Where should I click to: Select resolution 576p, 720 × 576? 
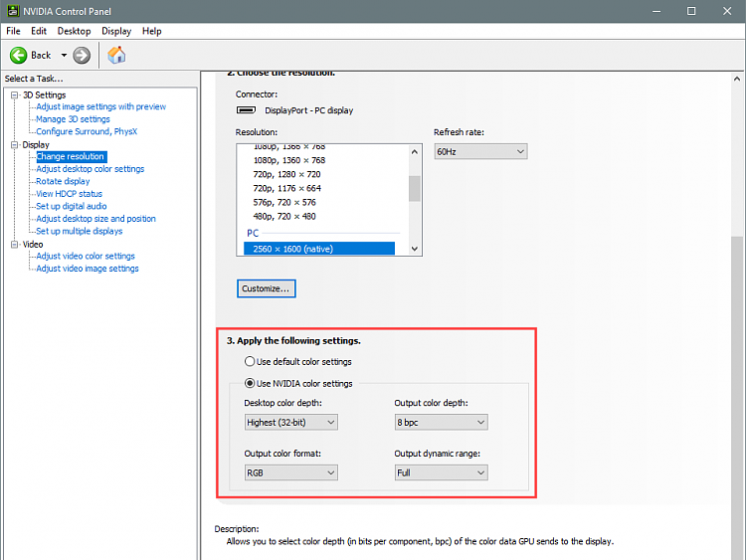click(x=284, y=202)
